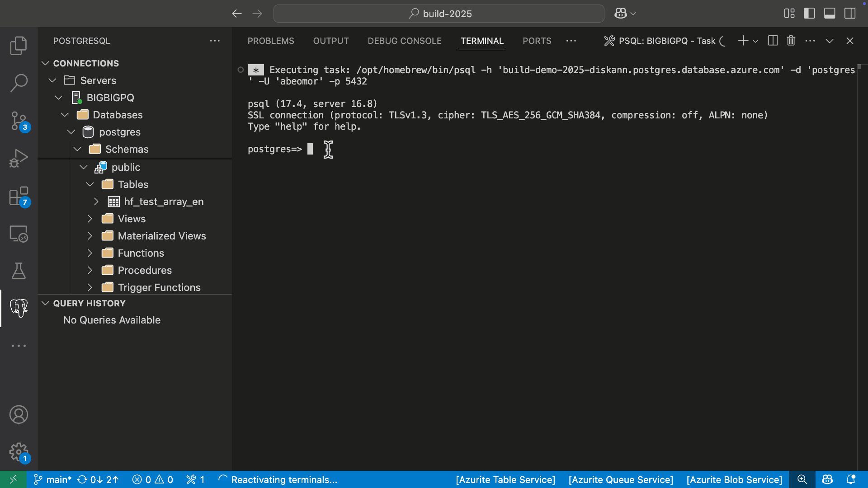This screenshot has width=868, height=488.
Task: Open the Search view icon
Action: coord(19,83)
